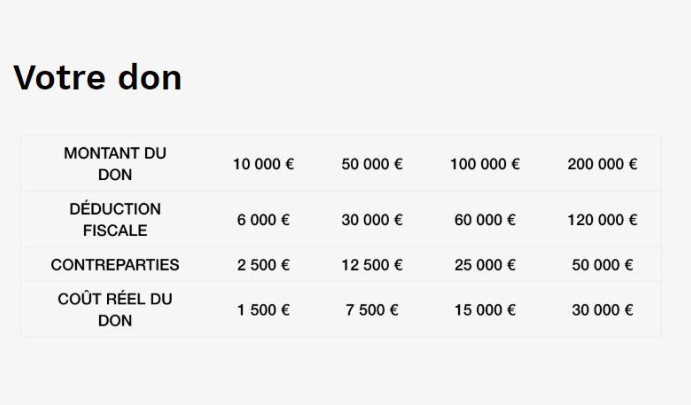
Task: Select the 200 000 € donation amount
Action: pyautogui.click(x=602, y=164)
